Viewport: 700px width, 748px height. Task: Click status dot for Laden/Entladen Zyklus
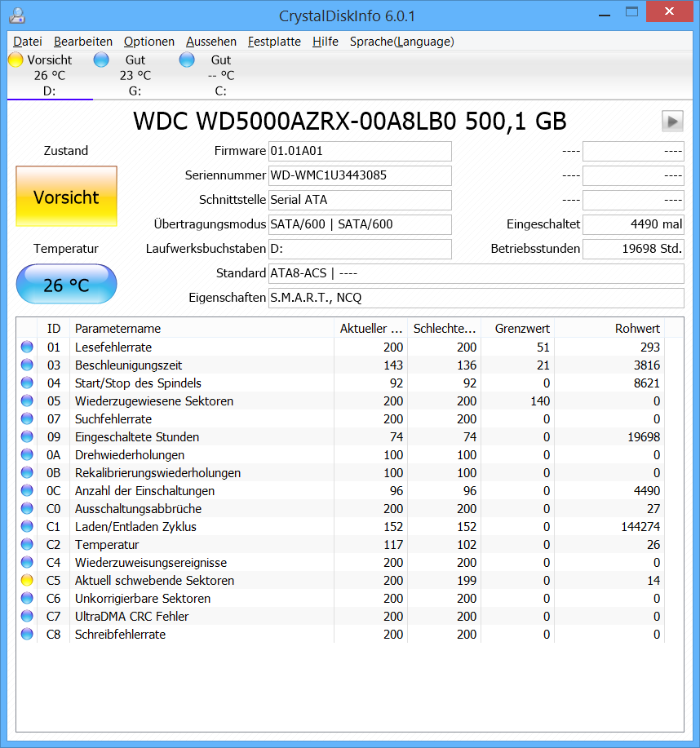pyautogui.click(x=27, y=526)
